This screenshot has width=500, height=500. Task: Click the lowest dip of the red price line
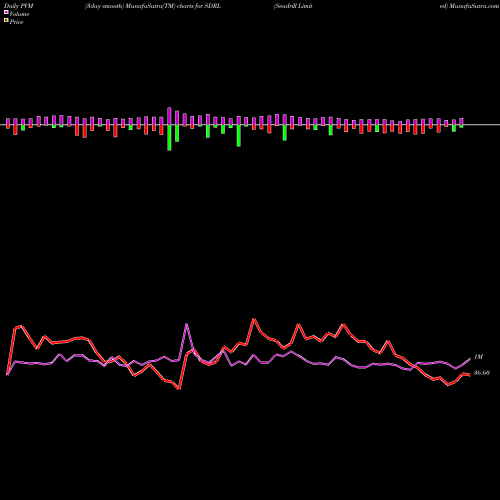pyautogui.click(x=179, y=389)
